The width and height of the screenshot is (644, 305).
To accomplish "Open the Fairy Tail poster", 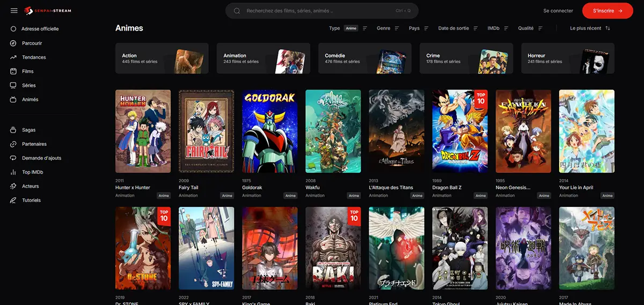I will tap(207, 131).
